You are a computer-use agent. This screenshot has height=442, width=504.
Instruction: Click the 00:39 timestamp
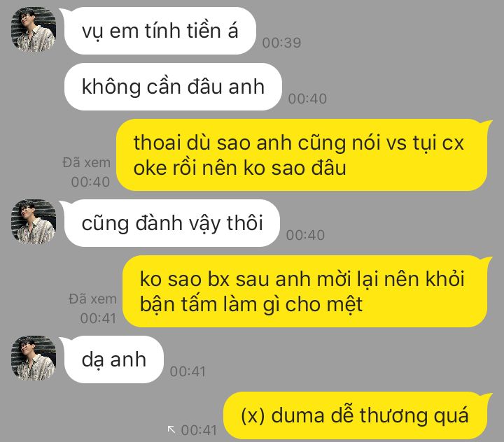281,43
